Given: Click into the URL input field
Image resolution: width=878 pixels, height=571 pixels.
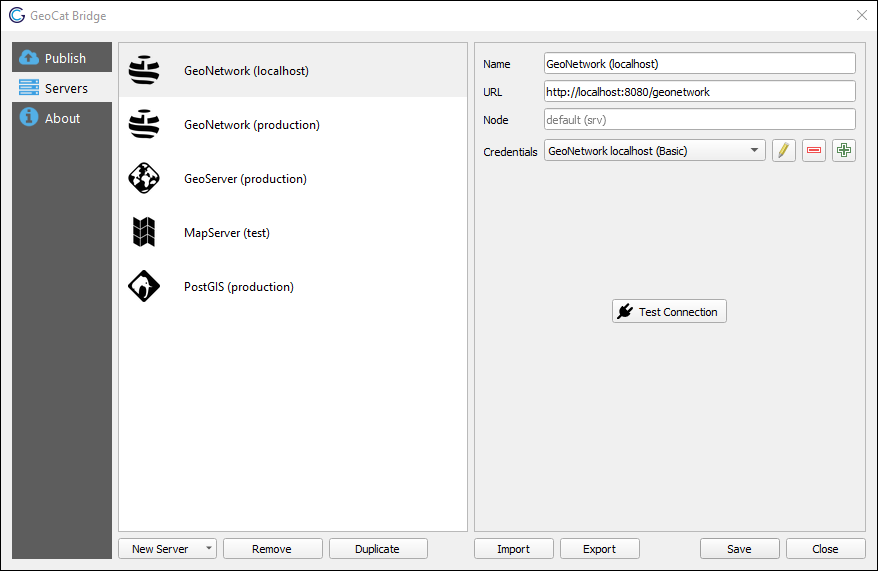Looking at the screenshot, I should click(699, 91).
